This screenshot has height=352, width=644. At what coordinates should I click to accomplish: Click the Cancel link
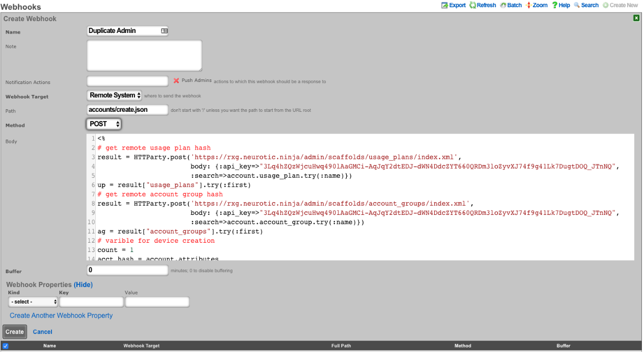[x=43, y=332]
